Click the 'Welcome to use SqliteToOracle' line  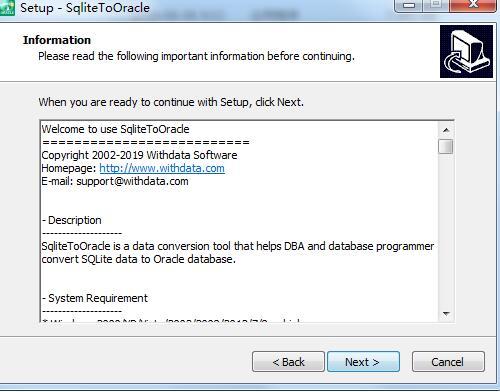pyautogui.click(x=115, y=129)
